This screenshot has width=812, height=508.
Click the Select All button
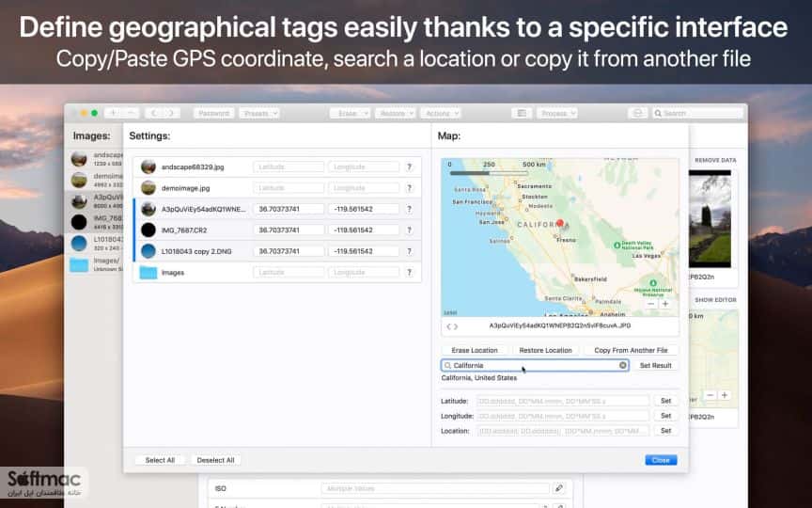160,460
